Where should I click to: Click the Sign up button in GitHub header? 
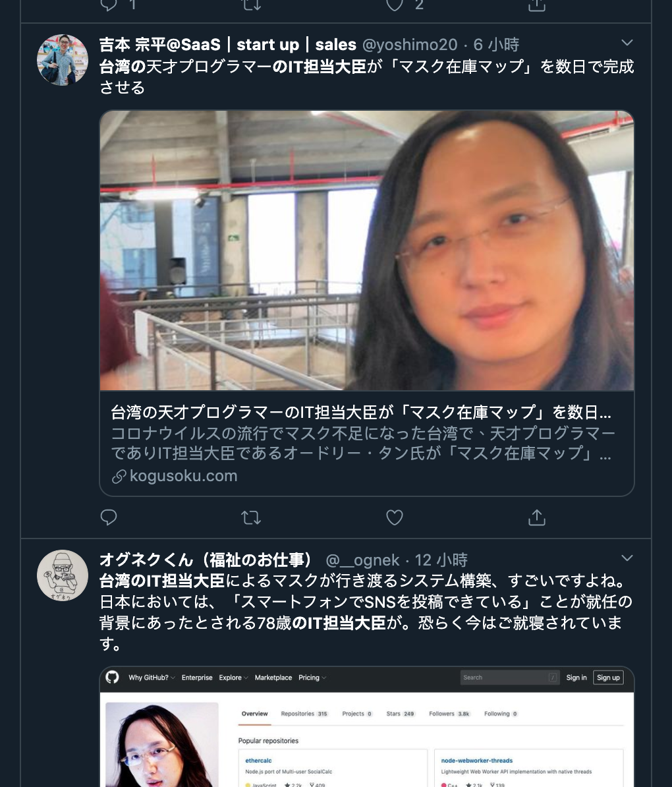click(607, 678)
